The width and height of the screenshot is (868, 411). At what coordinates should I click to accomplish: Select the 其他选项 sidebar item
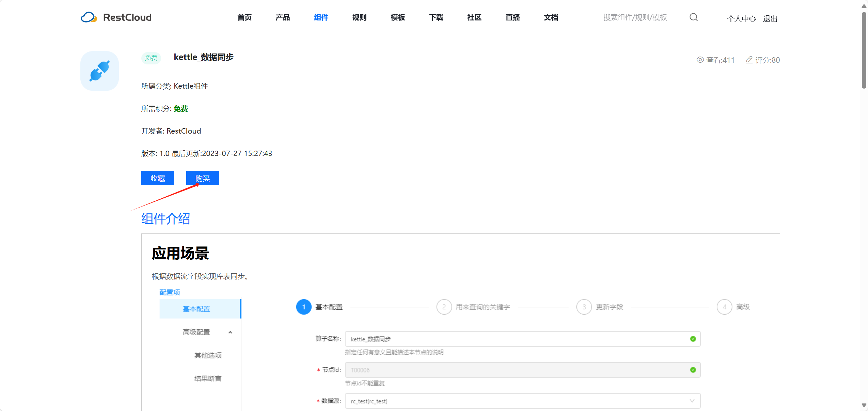tap(208, 355)
